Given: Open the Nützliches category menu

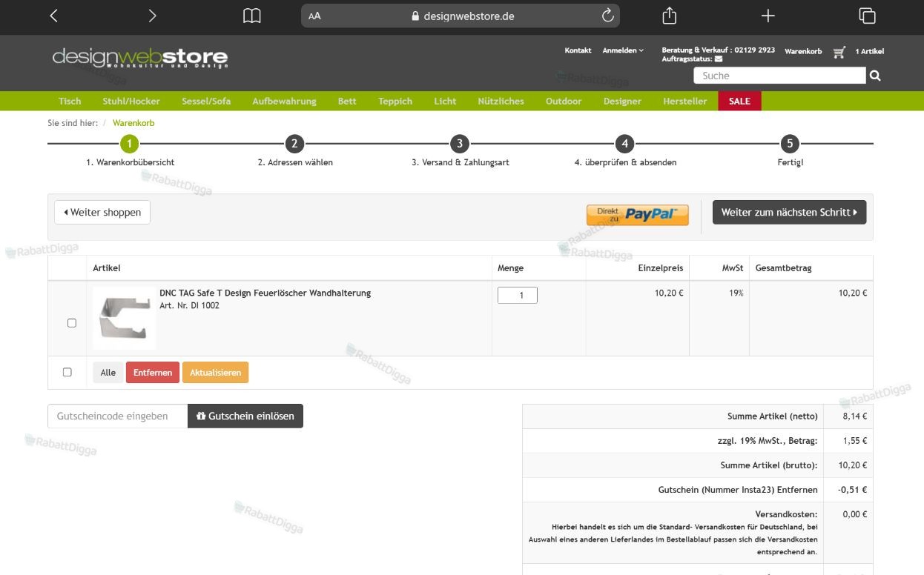Looking at the screenshot, I should click(x=501, y=101).
